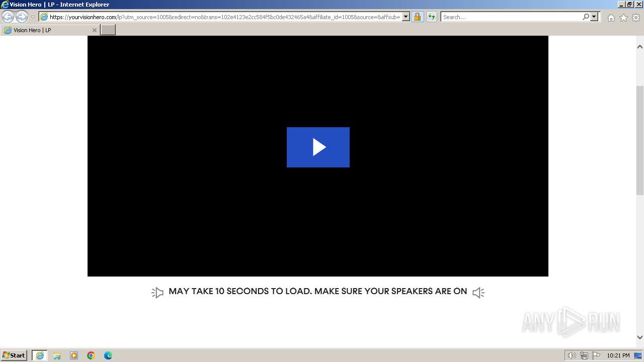Screen dimensions: 644x362
Task: Click the right speaker icon after SPEAKERS ARE ON
Action: click(478, 292)
